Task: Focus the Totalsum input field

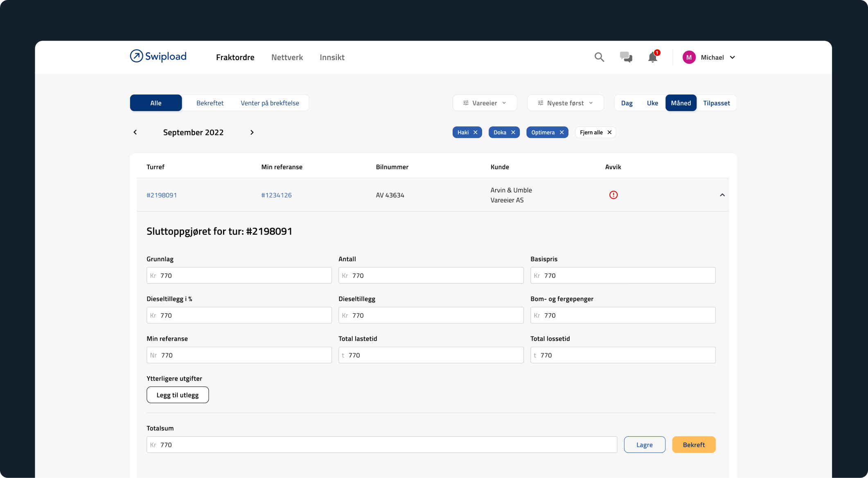Action: 382,445
